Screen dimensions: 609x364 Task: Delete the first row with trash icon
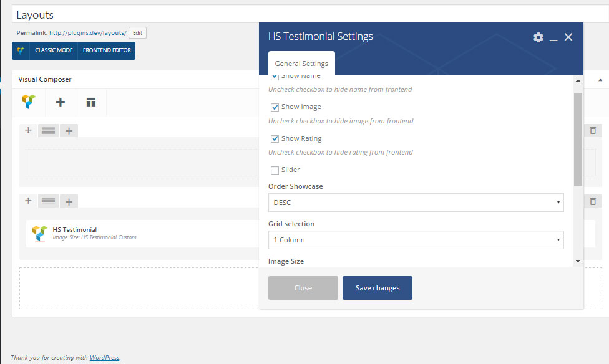(x=593, y=130)
